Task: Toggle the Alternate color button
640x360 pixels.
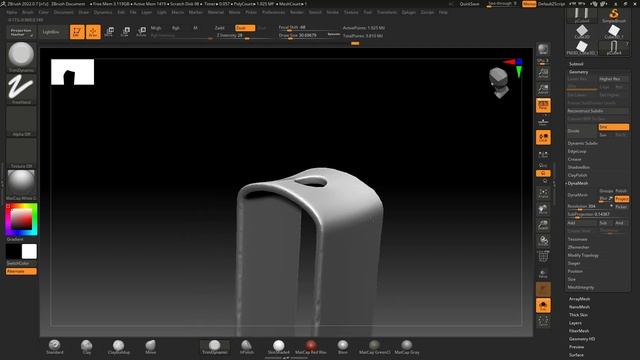Action: 21,271
